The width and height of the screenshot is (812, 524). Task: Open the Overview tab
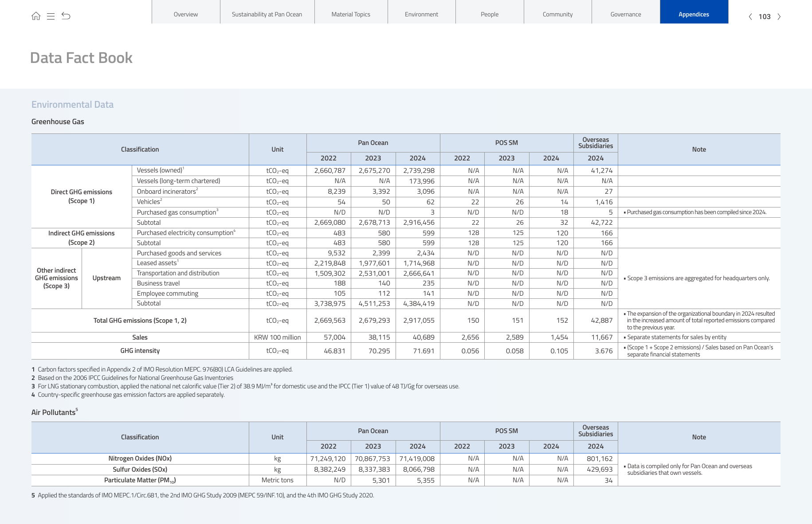(x=186, y=12)
